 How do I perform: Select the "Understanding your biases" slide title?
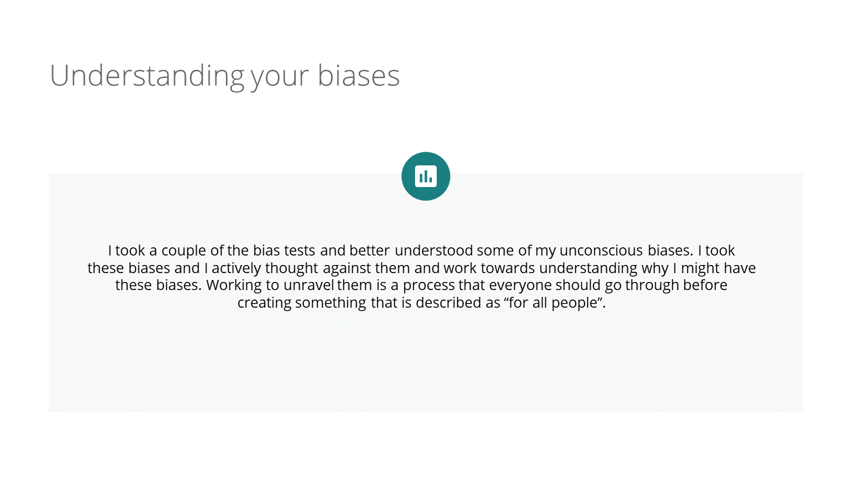tap(224, 75)
